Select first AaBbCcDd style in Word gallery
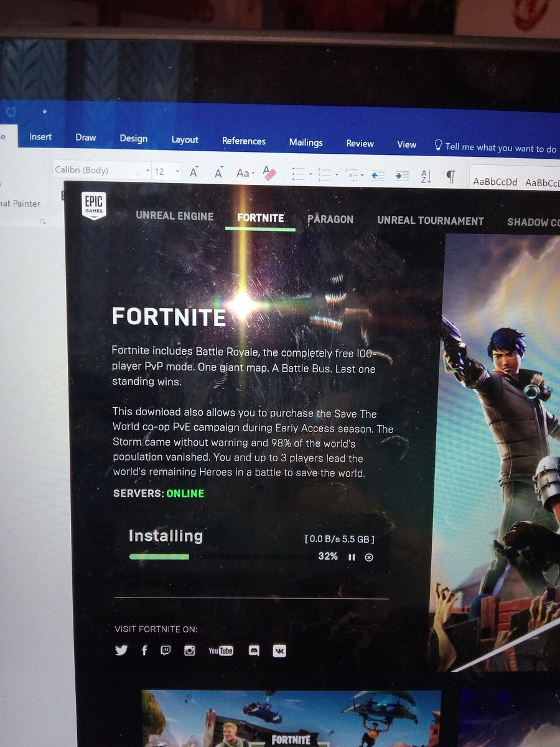 click(x=495, y=182)
